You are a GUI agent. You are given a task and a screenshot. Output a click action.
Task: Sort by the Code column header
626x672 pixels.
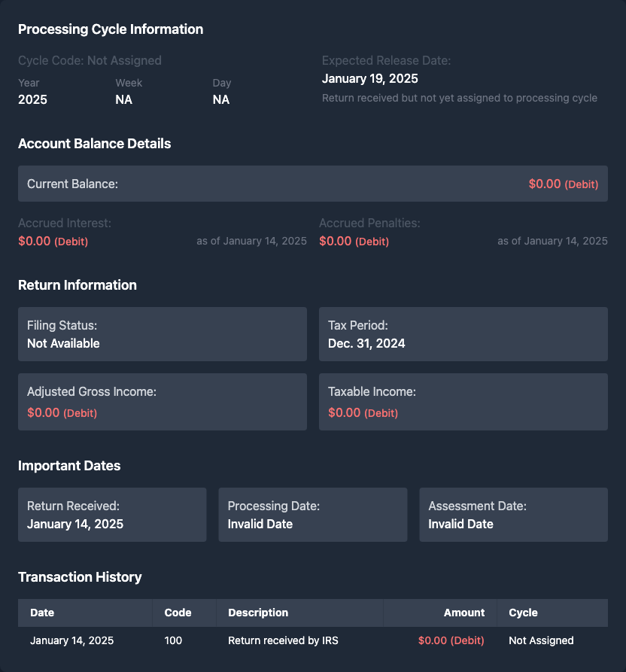click(x=178, y=613)
